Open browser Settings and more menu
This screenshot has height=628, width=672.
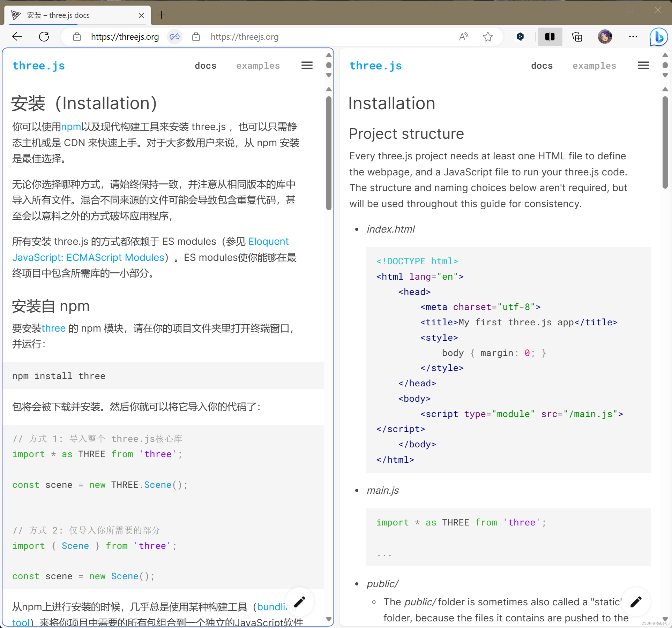pos(633,37)
